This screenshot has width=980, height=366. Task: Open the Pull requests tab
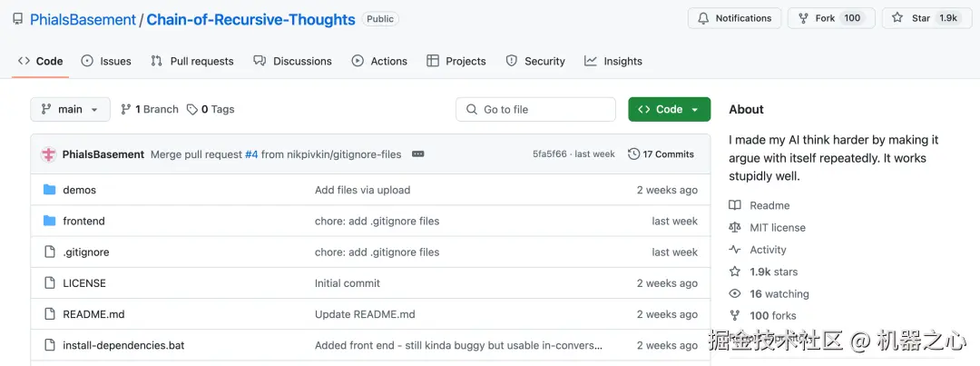(x=191, y=61)
